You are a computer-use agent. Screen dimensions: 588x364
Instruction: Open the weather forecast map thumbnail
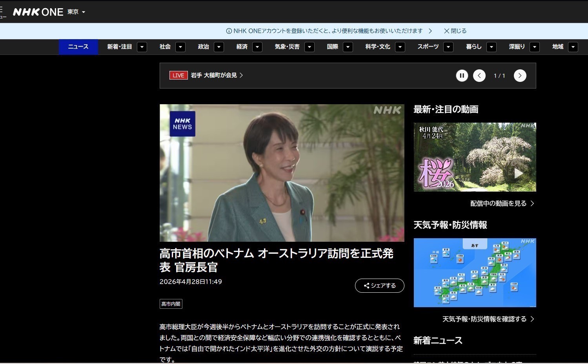(x=475, y=273)
